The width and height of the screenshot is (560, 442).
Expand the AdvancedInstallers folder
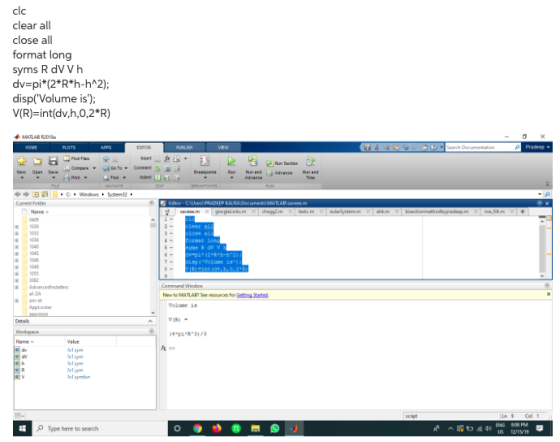pos(17,287)
